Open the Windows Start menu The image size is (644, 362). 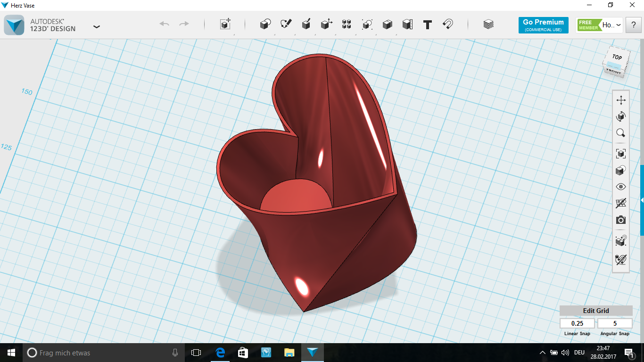[11, 353]
